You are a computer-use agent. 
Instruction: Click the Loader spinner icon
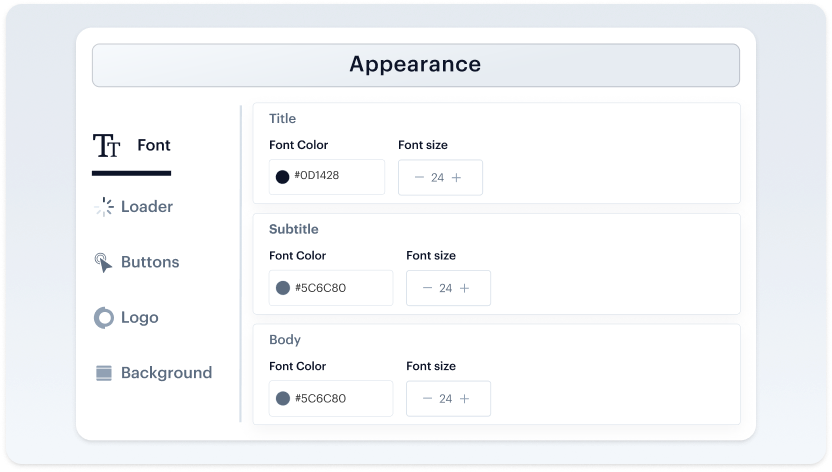pyautogui.click(x=104, y=207)
